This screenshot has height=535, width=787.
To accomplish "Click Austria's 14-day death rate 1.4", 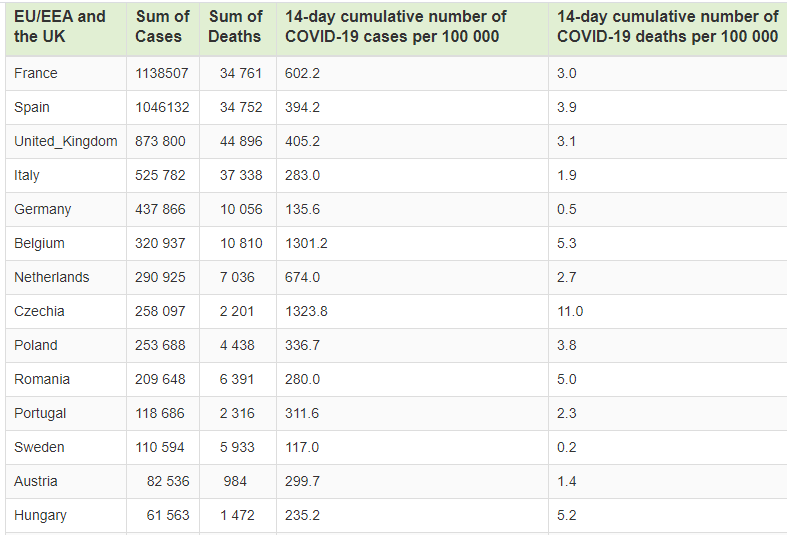I will 567,481.
